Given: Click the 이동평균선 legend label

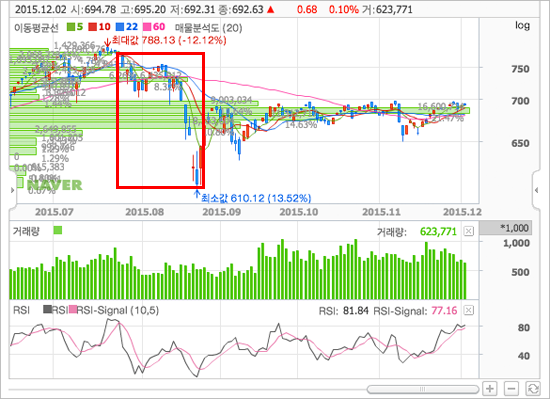Looking at the screenshot, I should 36,27.
